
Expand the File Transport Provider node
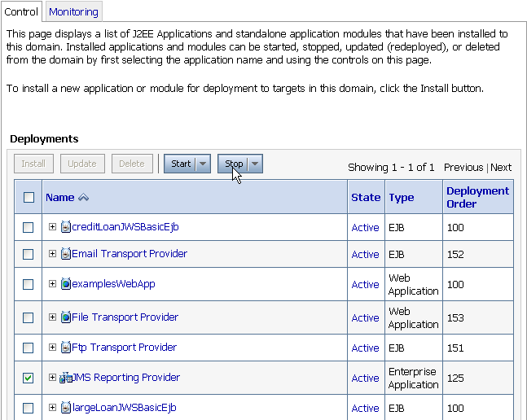tap(52, 317)
